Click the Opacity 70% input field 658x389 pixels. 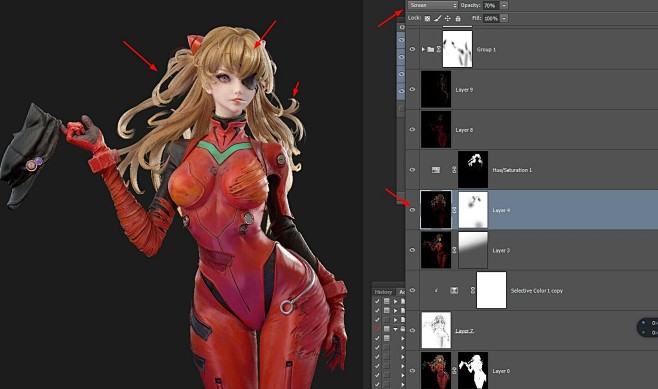[491, 5]
